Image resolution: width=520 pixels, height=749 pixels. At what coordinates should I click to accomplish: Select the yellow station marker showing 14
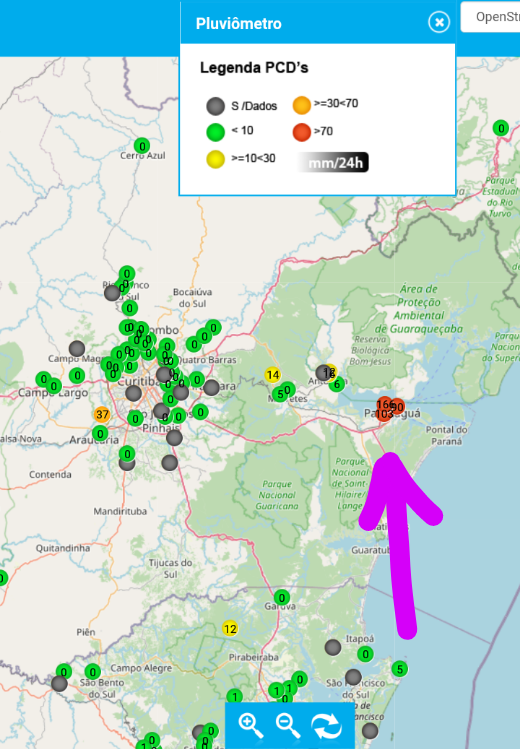273,375
